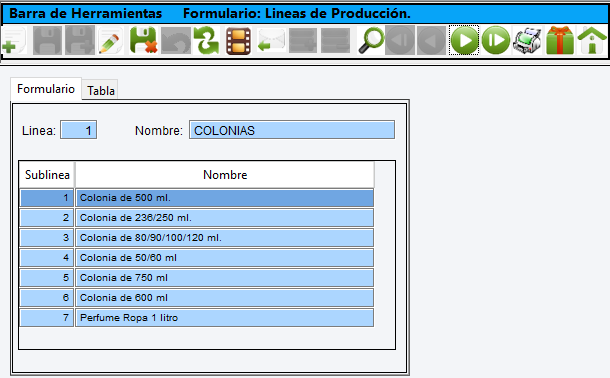The height and width of the screenshot is (378, 610).
Task: Click the Nombre column header in grid
Action: pos(225,175)
